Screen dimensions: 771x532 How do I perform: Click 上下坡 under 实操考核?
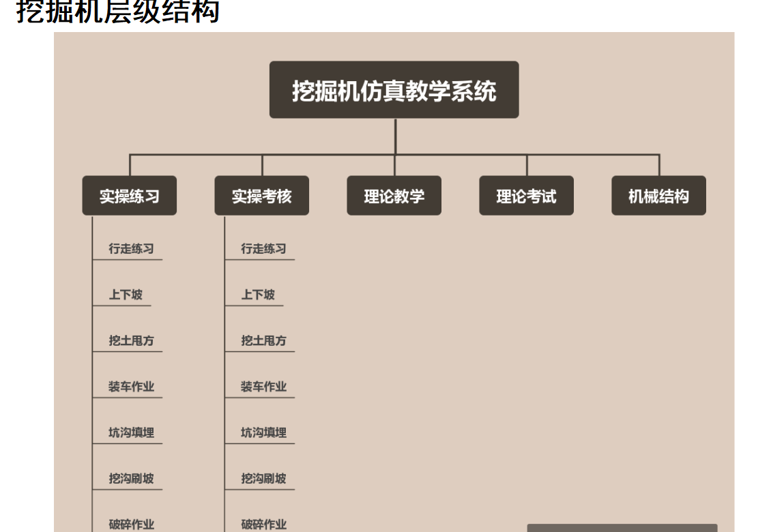pos(258,295)
